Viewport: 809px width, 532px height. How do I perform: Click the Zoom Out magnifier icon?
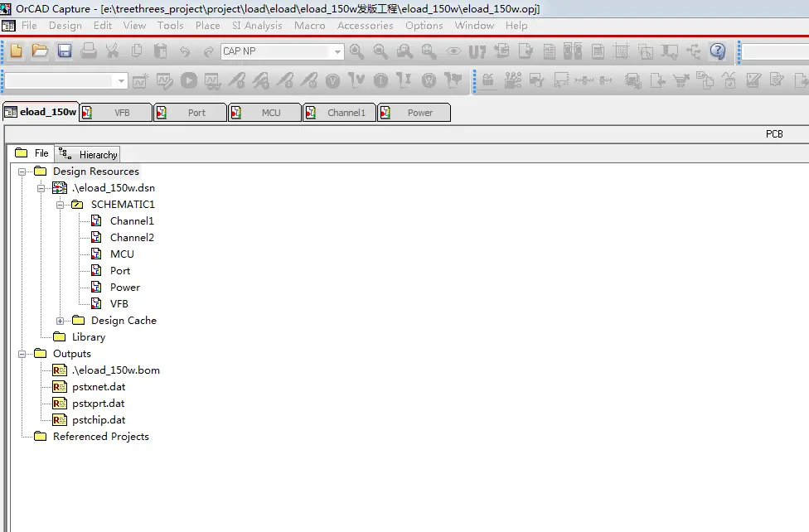point(380,51)
